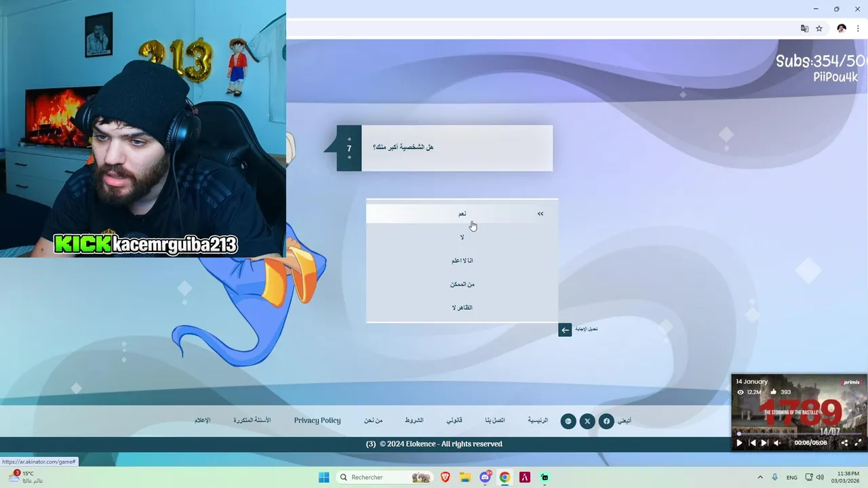Open the Chrome profile avatar

[x=842, y=28]
